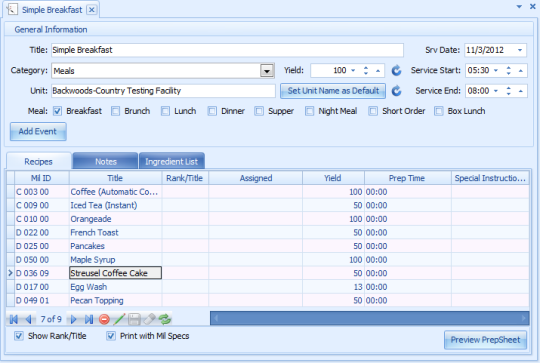Open the Category dropdown

tap(267, 71)
